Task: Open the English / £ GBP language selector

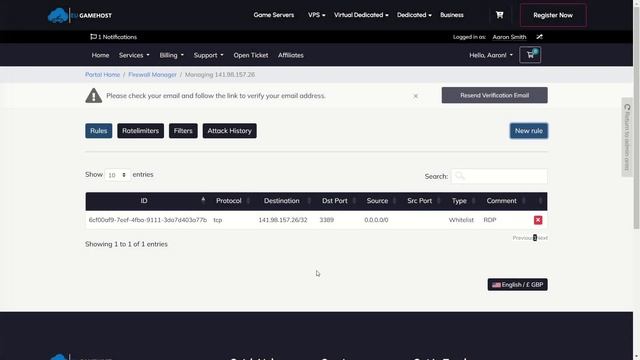Action: coord(518,284)
